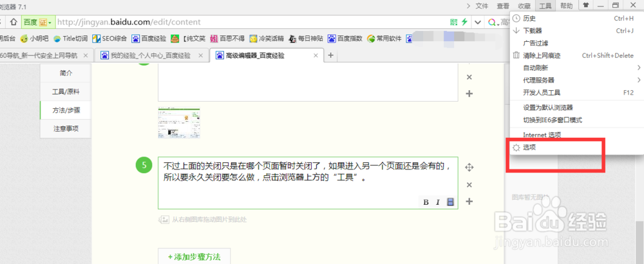Click the image placeholder below step 5
Image resolution: width=644 pixels, height=264 pixels.
[203, 220]
